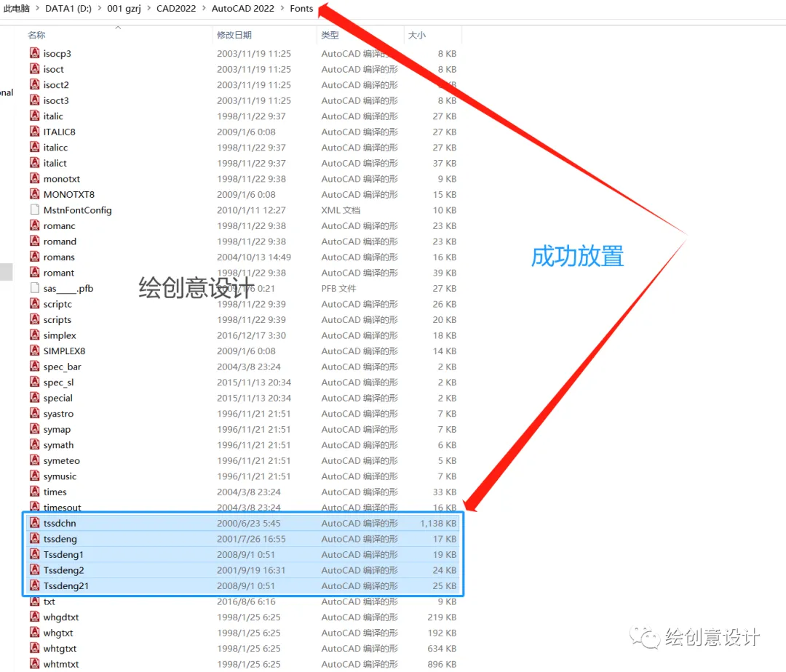Select the file named symeteo
Image resolution: width=786 pixels, height=672 pixels.
click(x=61, y=460)
